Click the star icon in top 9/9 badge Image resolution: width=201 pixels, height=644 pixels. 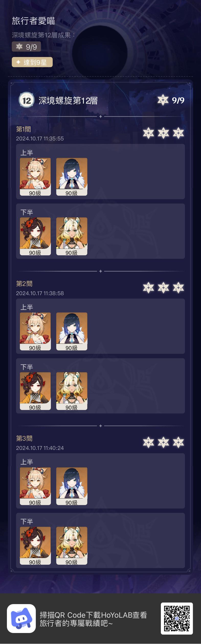pos(19,47)
